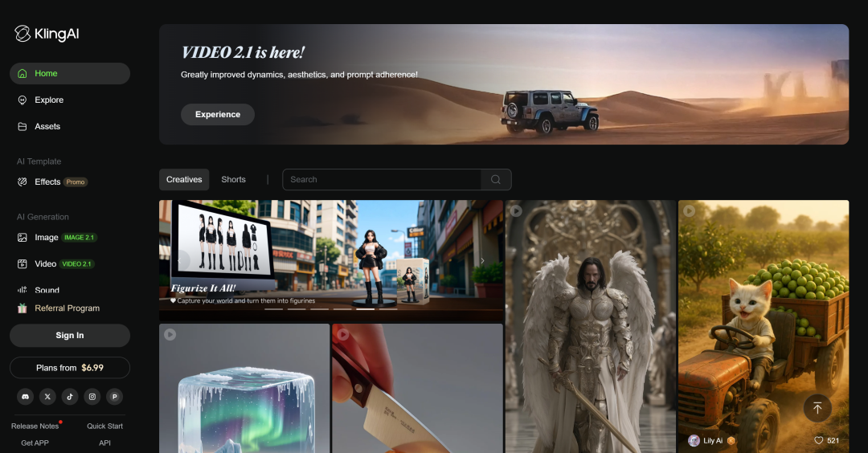Open Quick Start link
The width and height of the screenshot is (868, 453).
(104, 426)
